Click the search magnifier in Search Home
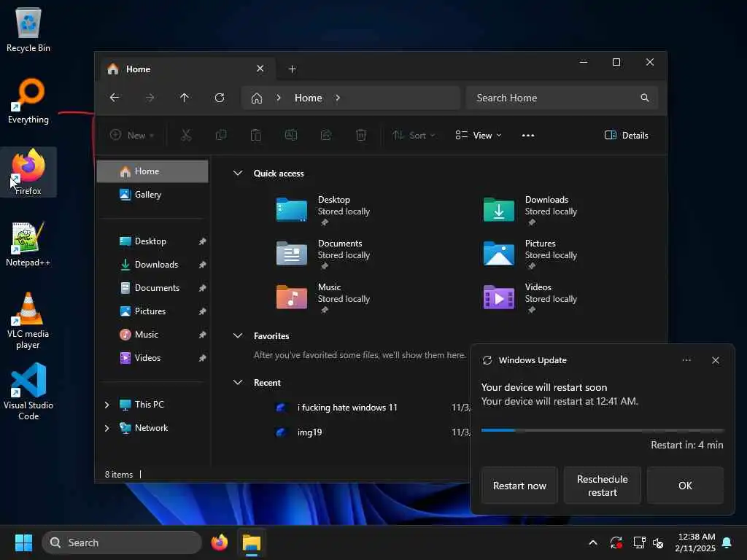The width and height of the screenshot is (747, 560). click(645, 98)
